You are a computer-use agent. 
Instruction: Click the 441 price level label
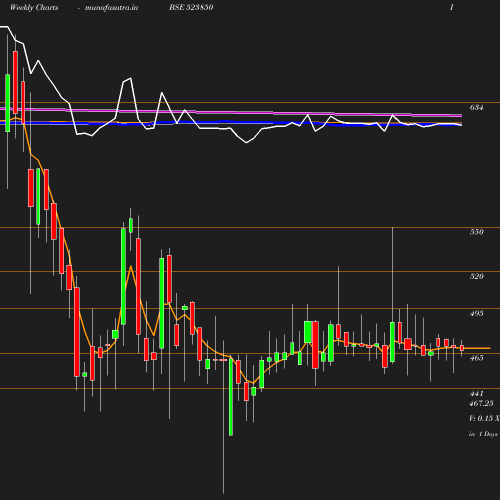pyautogui.click(x=476, y=394)
